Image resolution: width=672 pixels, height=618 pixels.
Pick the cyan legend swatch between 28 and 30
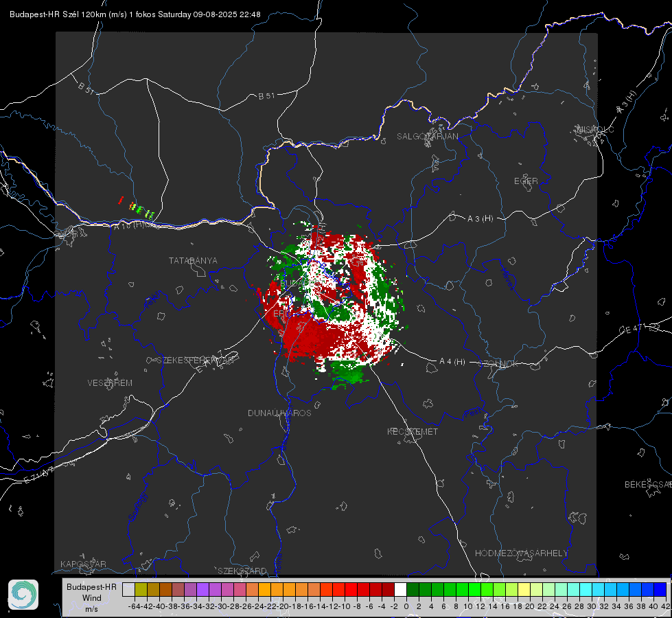[586, 589]
